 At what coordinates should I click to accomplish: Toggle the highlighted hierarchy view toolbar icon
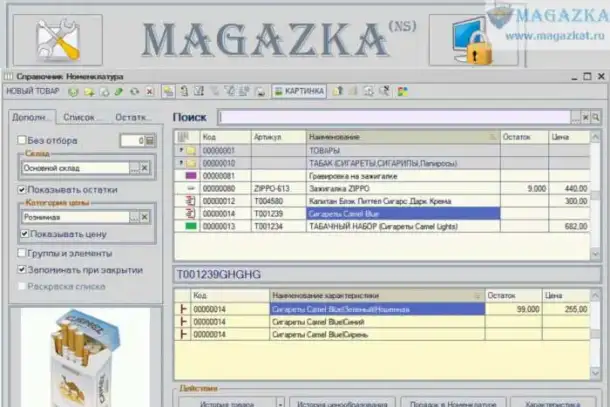point(168,91)
